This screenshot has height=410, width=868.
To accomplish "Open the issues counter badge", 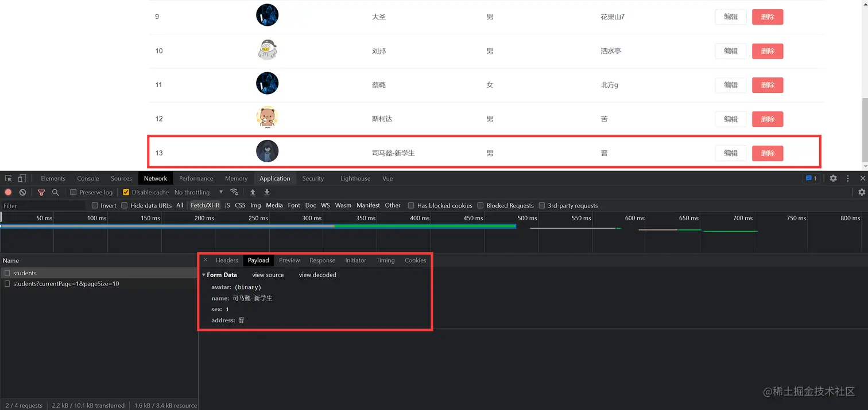I will point(811,178).
